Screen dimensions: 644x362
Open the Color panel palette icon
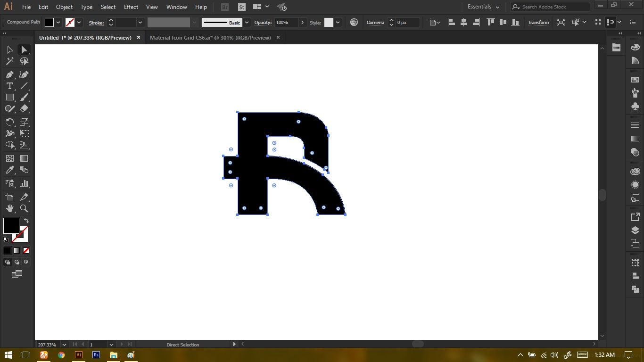[x=635, y=47]
